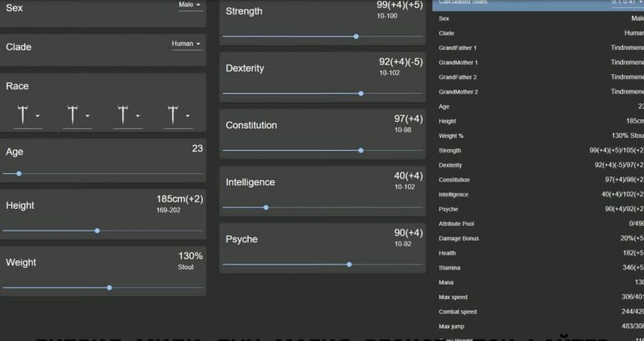Click the first Tindremene race emblem icon
Viewport: 644px width, 341px height.
(x=23, y=114)
